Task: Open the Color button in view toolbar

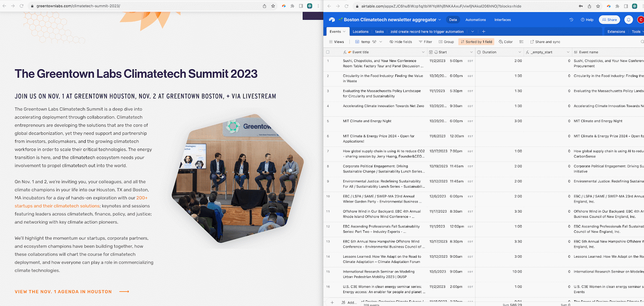Action: [x=506, y=42]
